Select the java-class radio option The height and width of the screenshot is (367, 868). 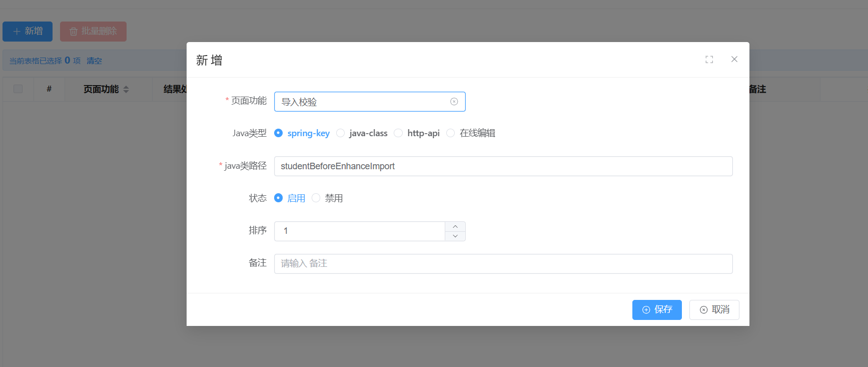coord(362,133)
